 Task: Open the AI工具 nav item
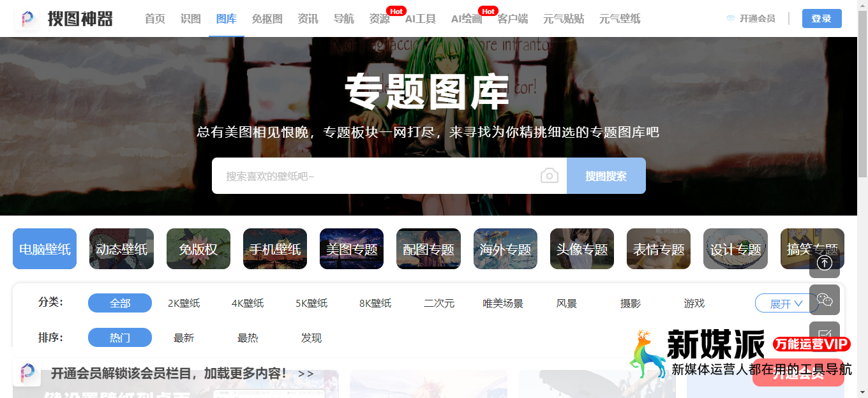(421, 18)
